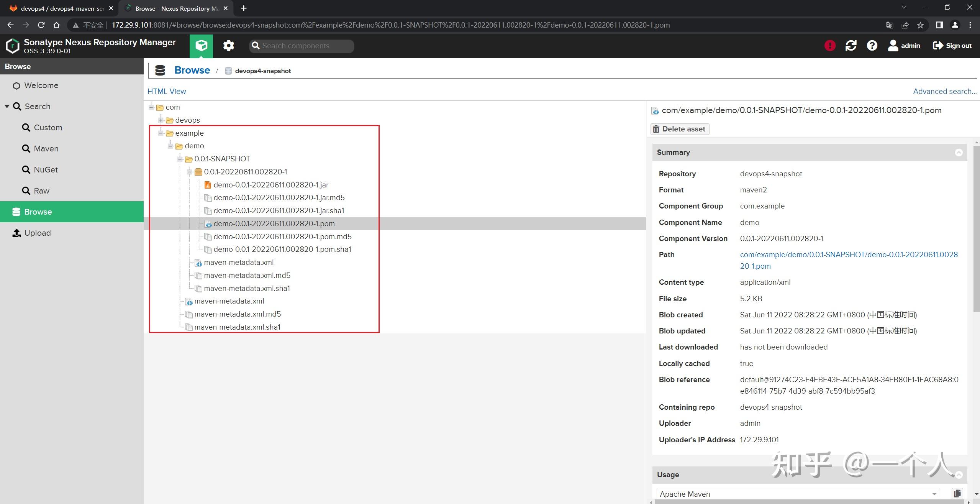
Task: Select demo-0.0.1-20220611.002820-1.jar file in tree
Action: coord(270,185)
